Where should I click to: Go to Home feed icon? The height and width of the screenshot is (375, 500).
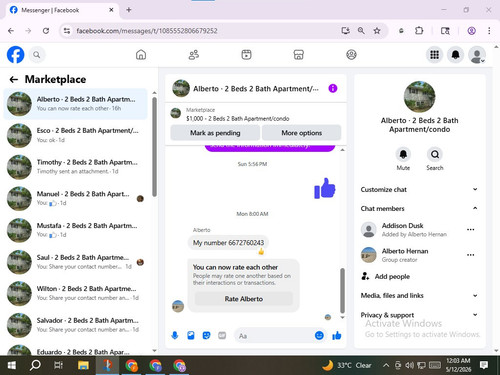141,55
